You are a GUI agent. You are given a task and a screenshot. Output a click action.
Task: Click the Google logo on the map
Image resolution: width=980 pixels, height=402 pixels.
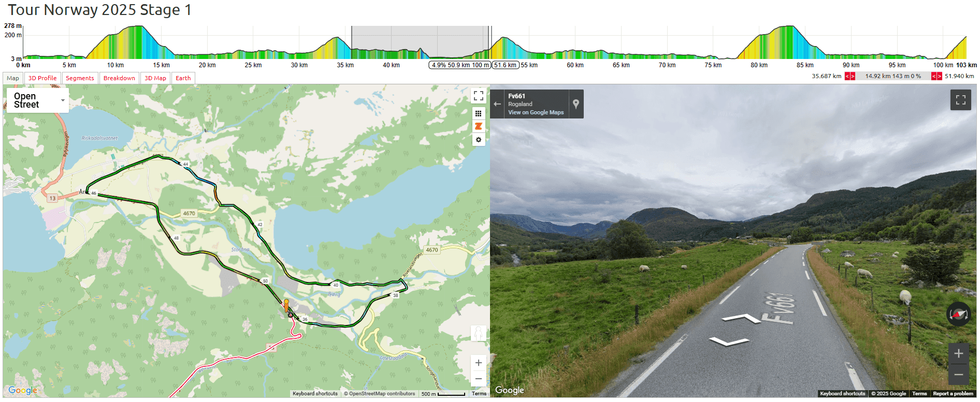(23, 390)
